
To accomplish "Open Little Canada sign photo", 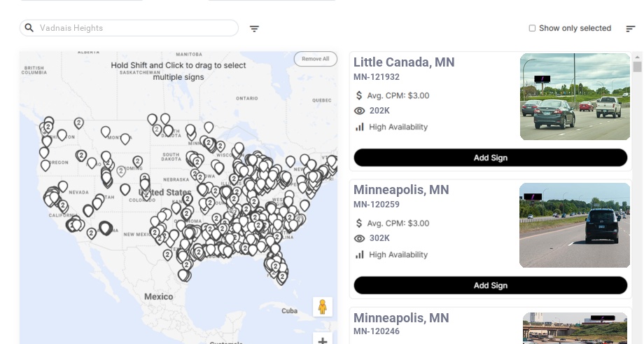I will click(575, 97).
